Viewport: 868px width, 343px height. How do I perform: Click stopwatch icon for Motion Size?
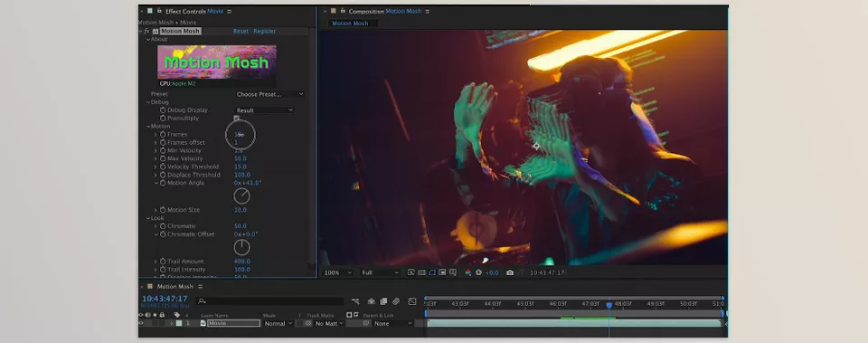(163, 210)
